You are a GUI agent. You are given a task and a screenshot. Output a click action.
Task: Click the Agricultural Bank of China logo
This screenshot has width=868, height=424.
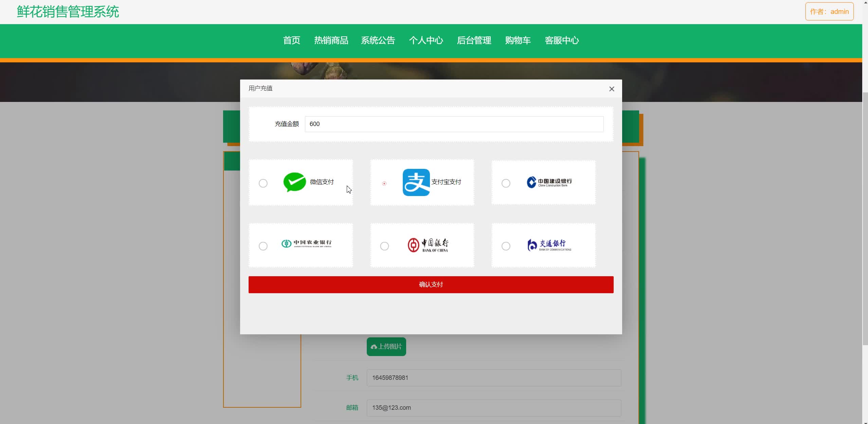pyautogui.click(x=305, y=244)
